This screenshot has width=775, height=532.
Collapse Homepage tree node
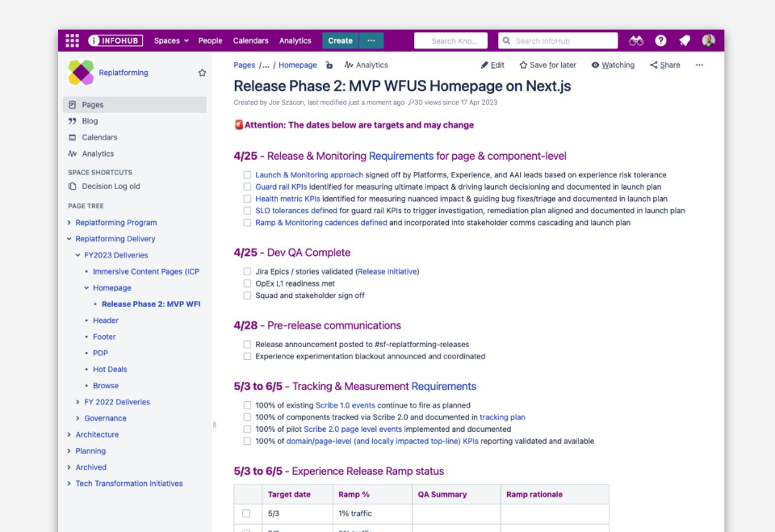click(86, 287)
